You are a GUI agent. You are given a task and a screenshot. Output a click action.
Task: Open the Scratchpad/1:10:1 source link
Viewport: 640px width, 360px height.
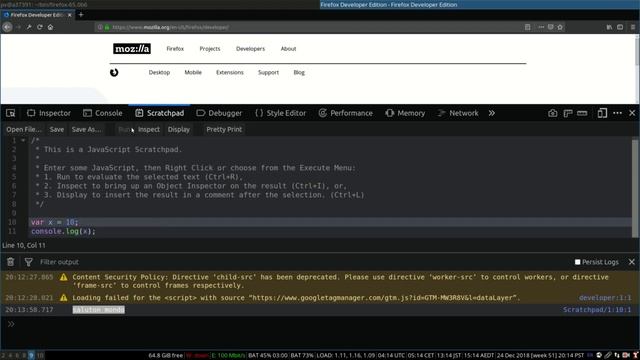[597, 310]
